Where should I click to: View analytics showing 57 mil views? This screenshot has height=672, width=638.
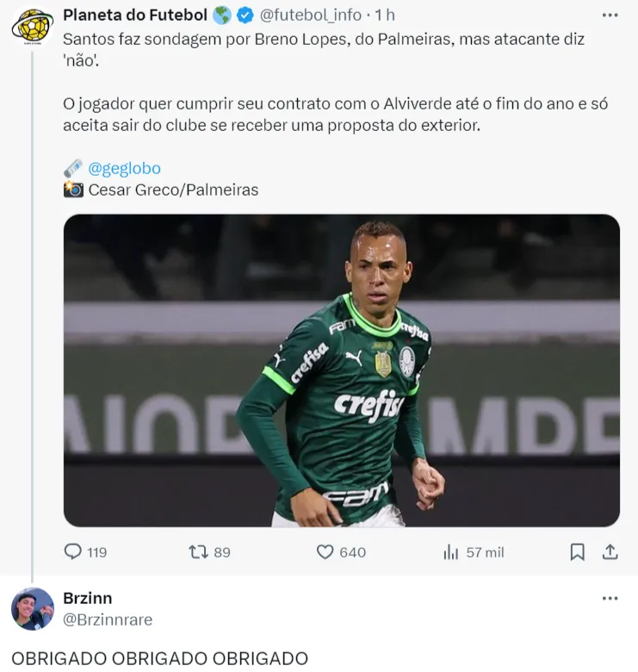click(451, 552)
